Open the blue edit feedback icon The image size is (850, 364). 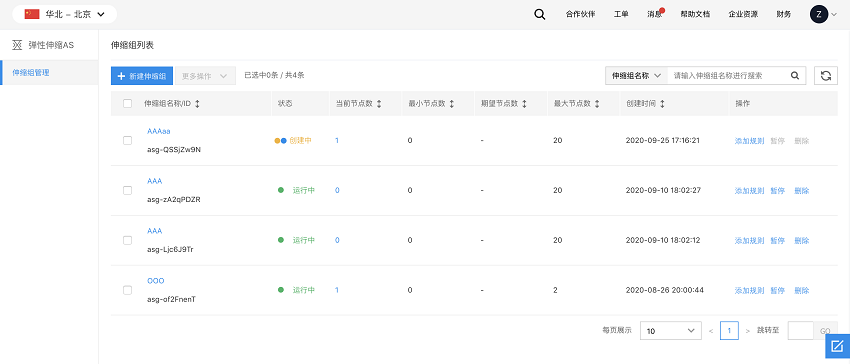tap(837, 346)
